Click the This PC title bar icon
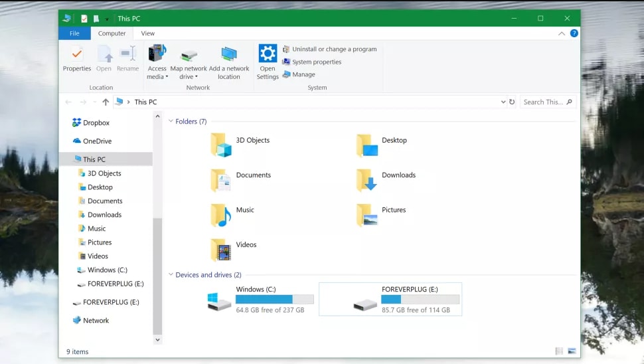Screen dimensions: 644x364 click(x=67, y=19)
